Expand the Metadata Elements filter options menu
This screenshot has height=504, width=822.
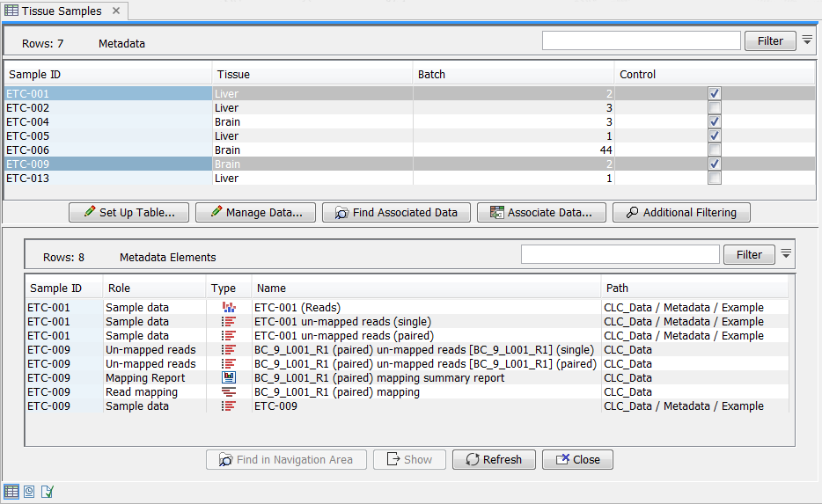[786, 254]
